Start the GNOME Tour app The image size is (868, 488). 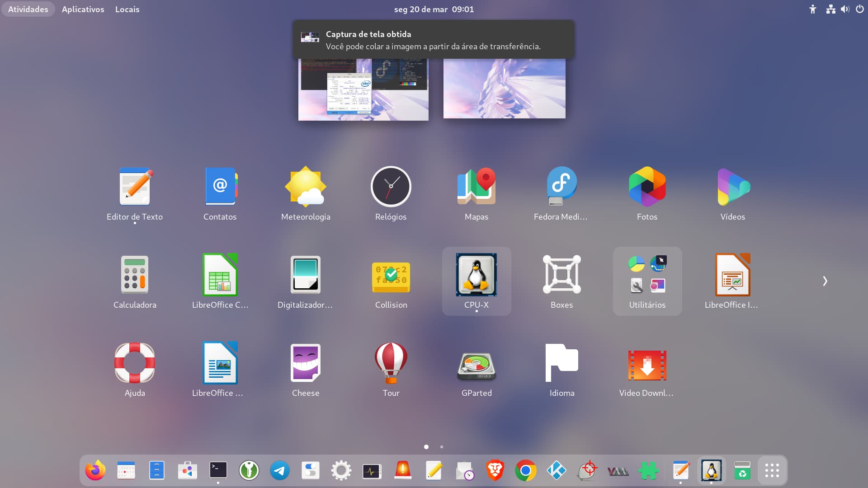pyautogui.click(x=391, y=369)
